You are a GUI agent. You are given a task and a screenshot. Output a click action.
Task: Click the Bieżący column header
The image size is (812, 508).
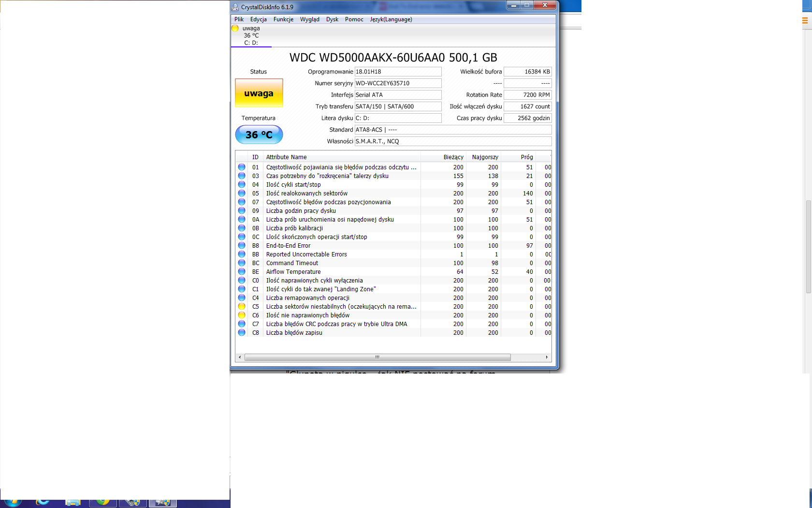(x=443, y=157)
